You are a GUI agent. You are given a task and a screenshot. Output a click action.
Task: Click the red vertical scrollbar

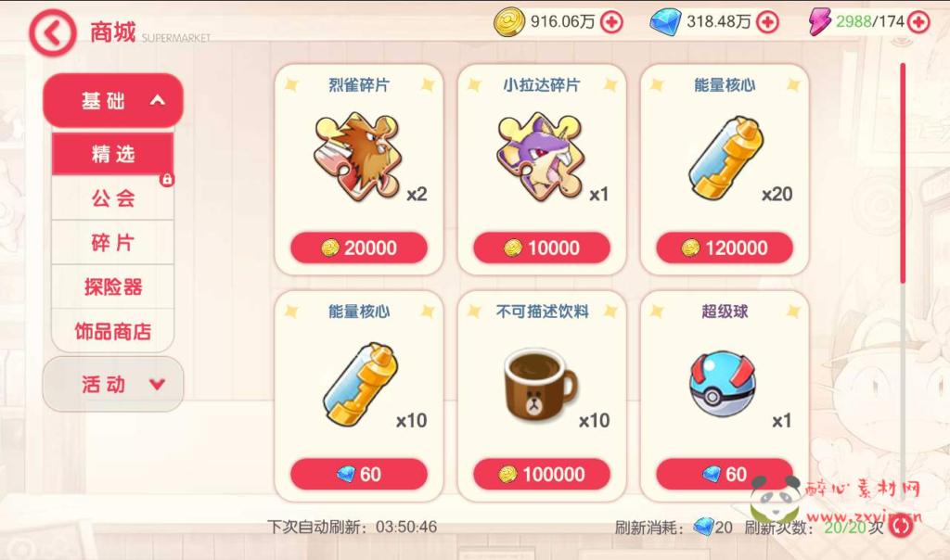(x=903, y=173)
